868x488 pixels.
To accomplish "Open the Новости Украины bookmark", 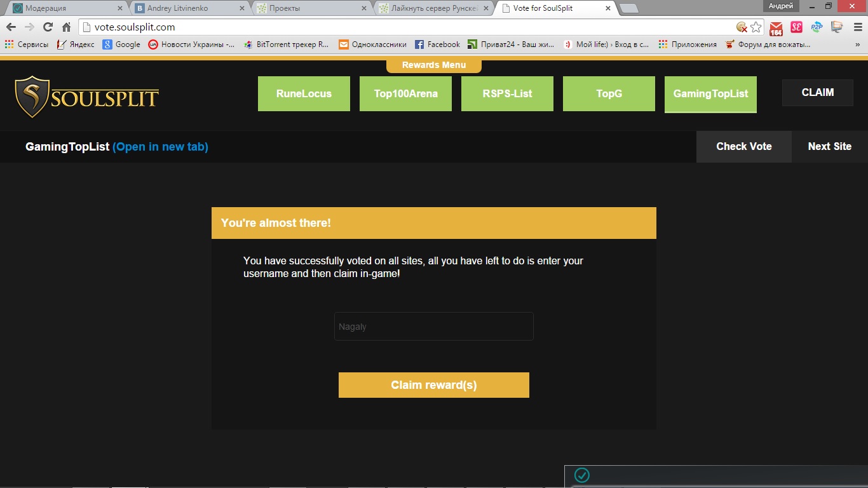I will (x=191, y=44).
